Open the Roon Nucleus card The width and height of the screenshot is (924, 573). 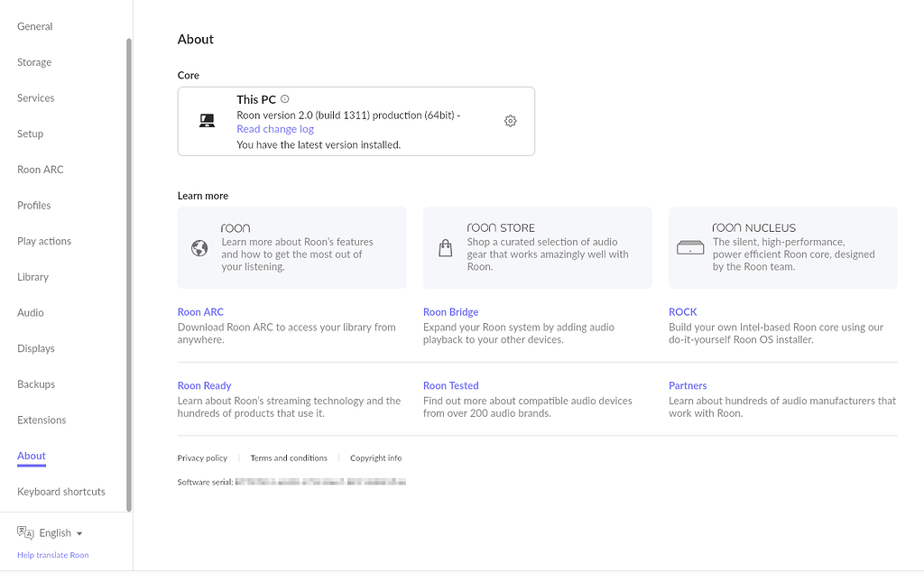click(x=783, y=247)
